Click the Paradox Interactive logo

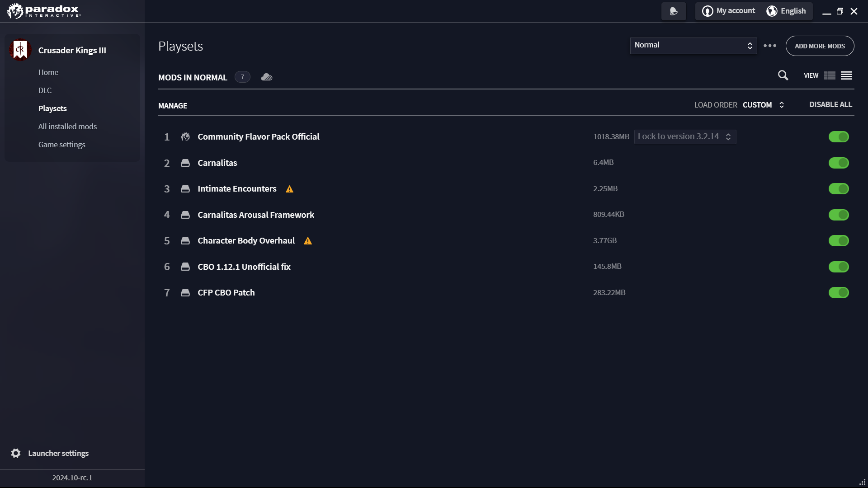[44, 11]
